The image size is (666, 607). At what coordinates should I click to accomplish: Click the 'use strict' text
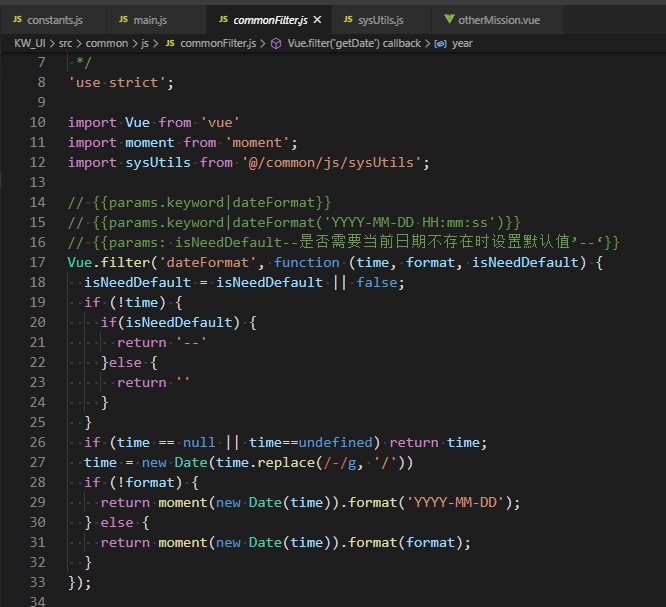[x=117, y=82]
